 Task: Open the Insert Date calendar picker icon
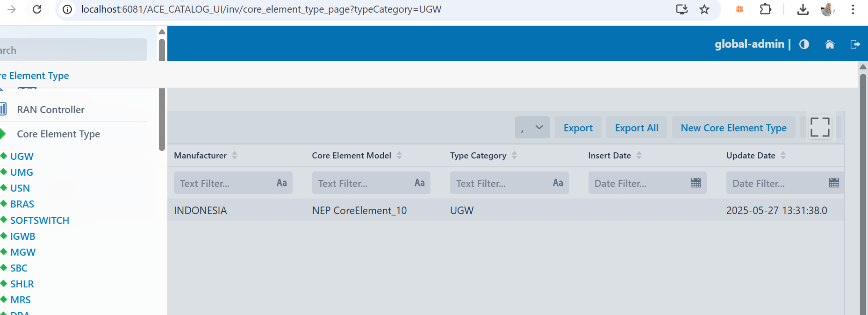pyautogui.click(x=696, y=183)
